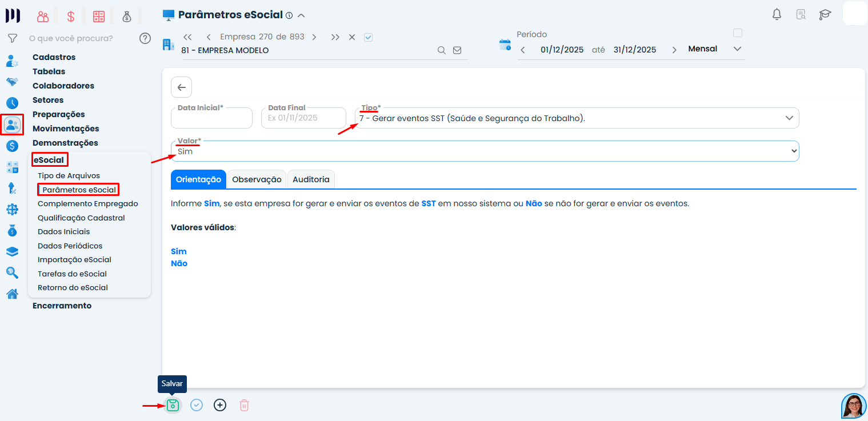868x421 pixels.
Task: Click the document search icon near bell
Action: pos(801,15)
